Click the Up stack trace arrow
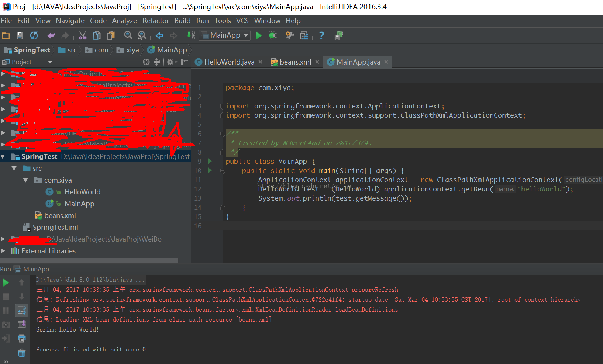Image resolution: width=603 pixels, height=364 pixels. point(22,282)
